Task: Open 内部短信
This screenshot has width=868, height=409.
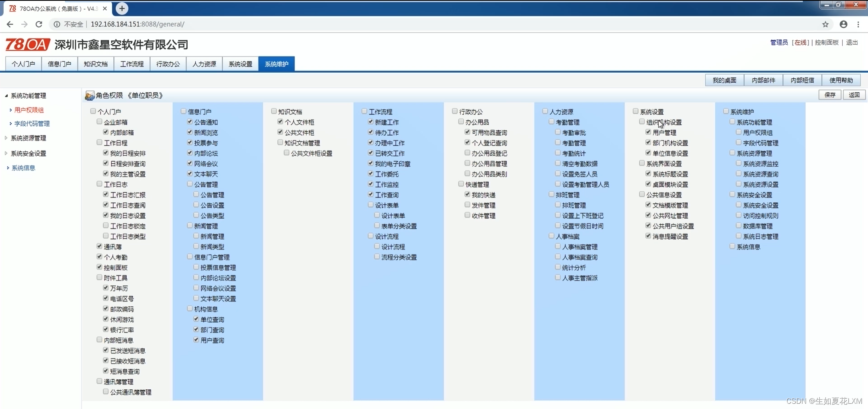Action: pyautogui.click(x=802, y=80)
